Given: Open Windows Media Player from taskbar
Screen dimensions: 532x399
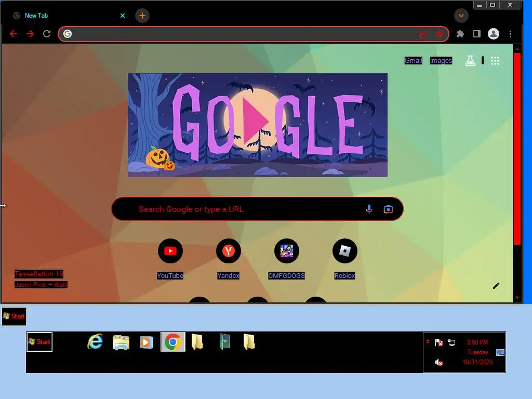Looking at the screenshot, I should (146, 342).
